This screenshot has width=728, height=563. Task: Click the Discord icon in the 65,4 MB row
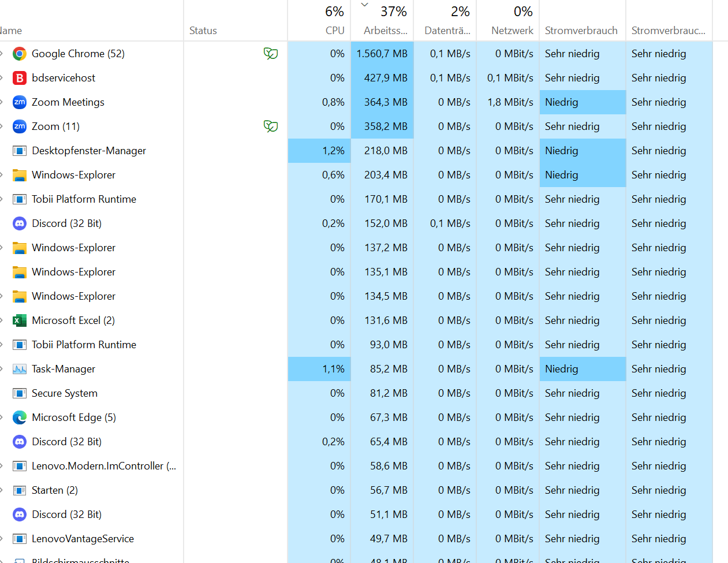[20, 442]
